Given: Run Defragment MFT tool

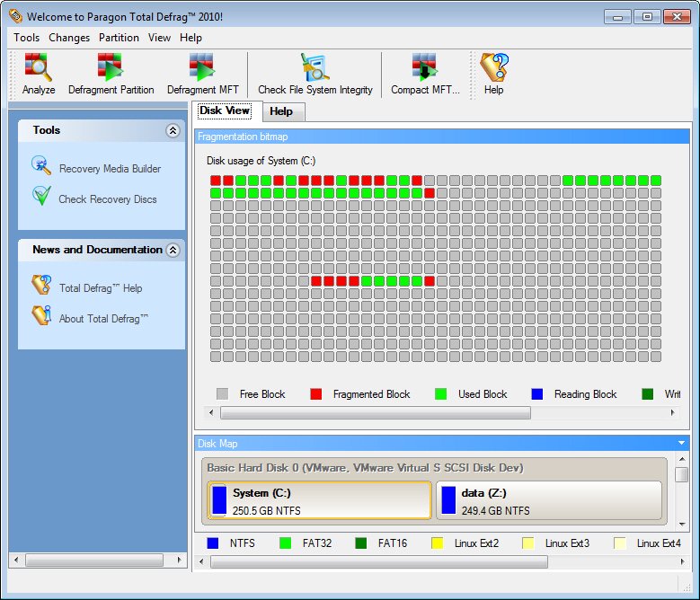Looking at the screenshot, I should tap(201, 74).
